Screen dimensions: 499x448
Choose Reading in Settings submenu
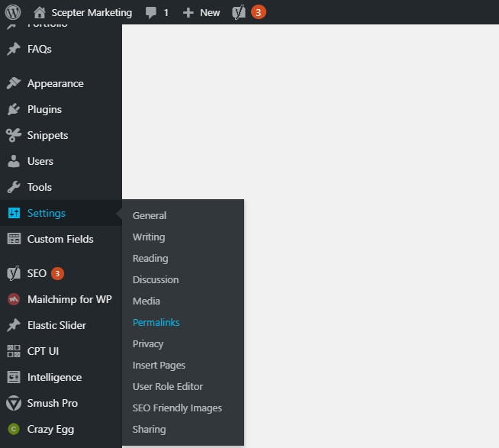150,258
